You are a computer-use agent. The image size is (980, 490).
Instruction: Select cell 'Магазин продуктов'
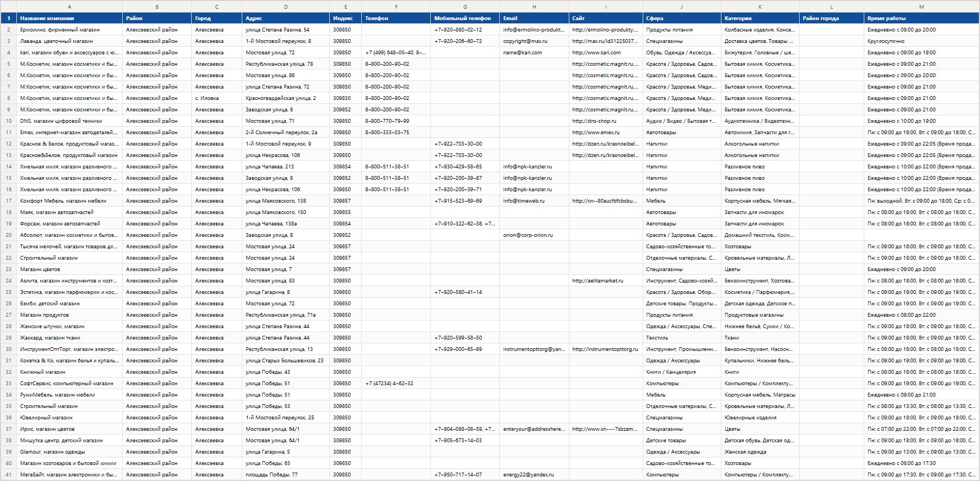click(x=70, y=315)
